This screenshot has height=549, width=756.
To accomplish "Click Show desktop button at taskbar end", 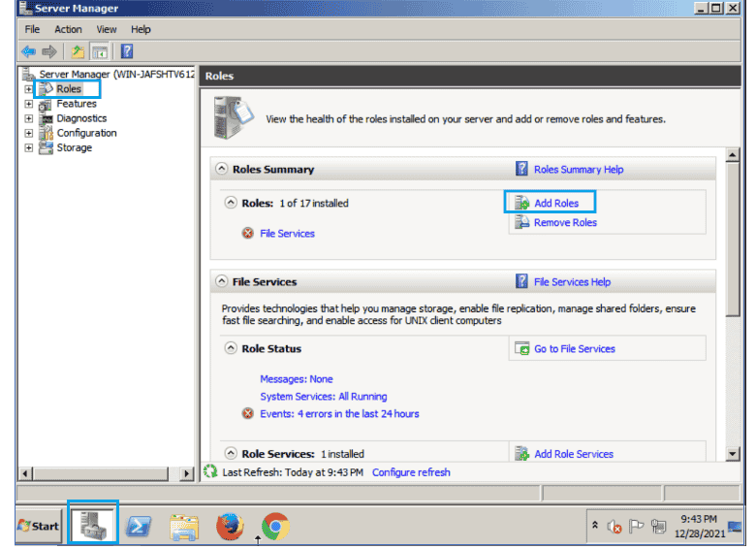I will (735, 526).
